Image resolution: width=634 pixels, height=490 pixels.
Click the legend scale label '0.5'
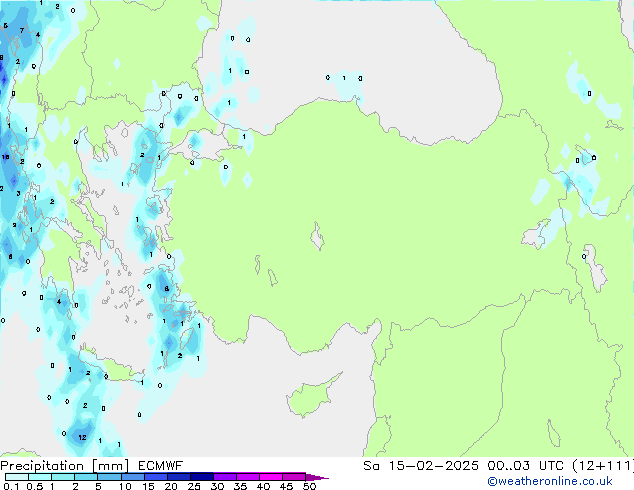coord(35,486)
